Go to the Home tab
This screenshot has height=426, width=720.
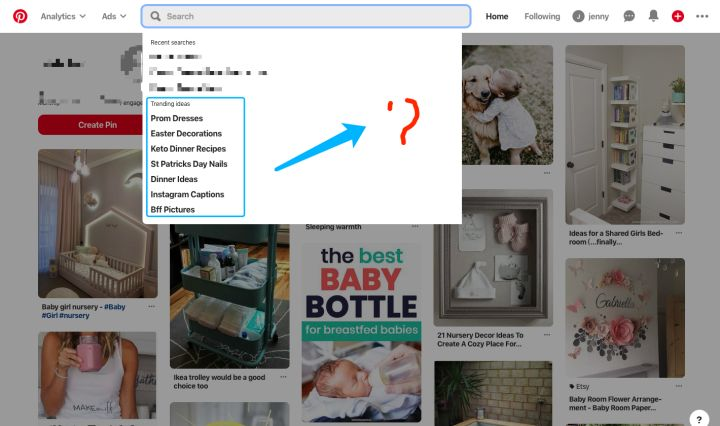(x=497, y=16)
